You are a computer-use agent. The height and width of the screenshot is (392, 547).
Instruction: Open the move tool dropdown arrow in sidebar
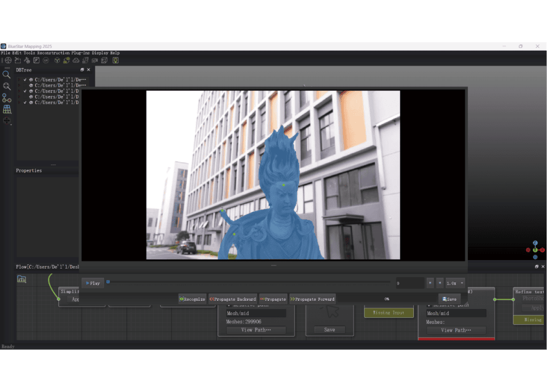pyautogui.click(x=11, y=124)
